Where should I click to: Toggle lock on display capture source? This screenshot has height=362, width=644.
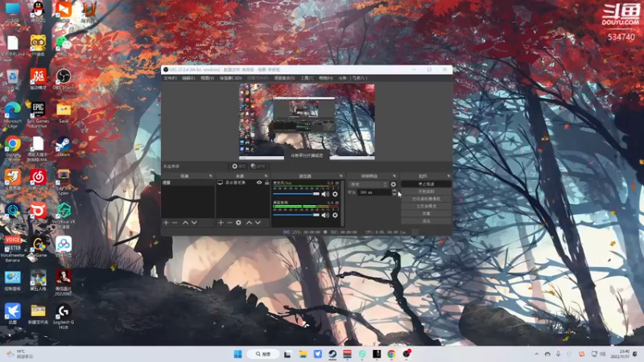[x=266, y=183]
